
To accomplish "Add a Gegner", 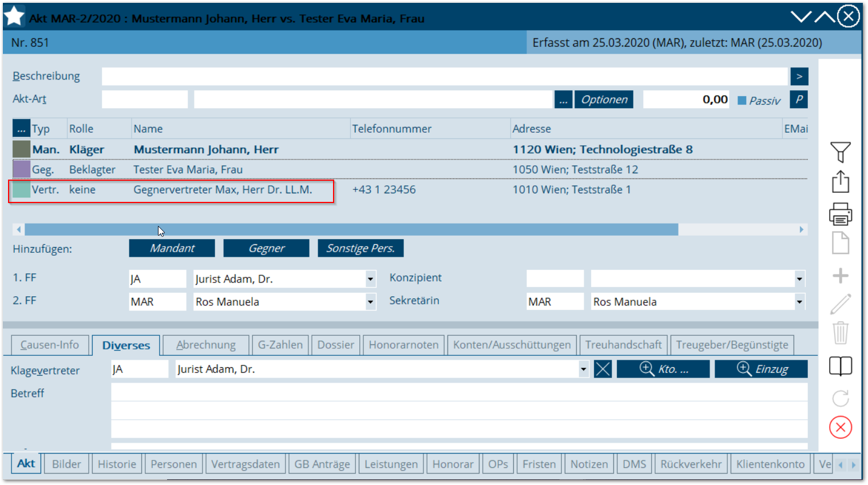I will coord(266,248).
